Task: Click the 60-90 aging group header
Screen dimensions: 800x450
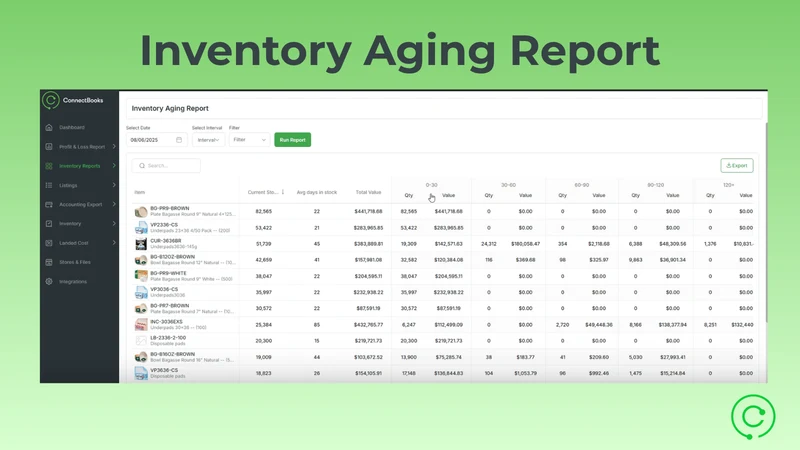Action: [x=582, y=185]
